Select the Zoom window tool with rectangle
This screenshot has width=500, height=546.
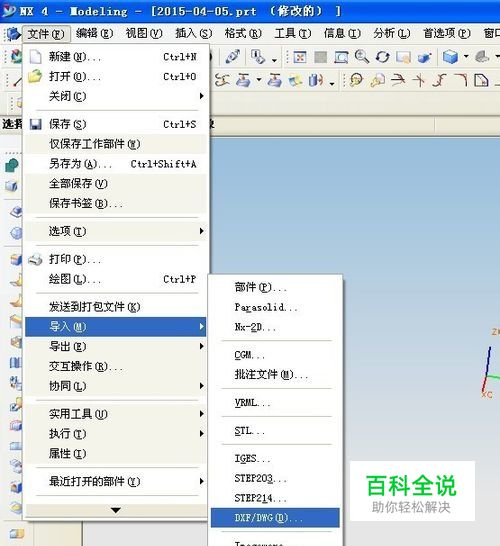pyautogui.click(x=341, y=57)
